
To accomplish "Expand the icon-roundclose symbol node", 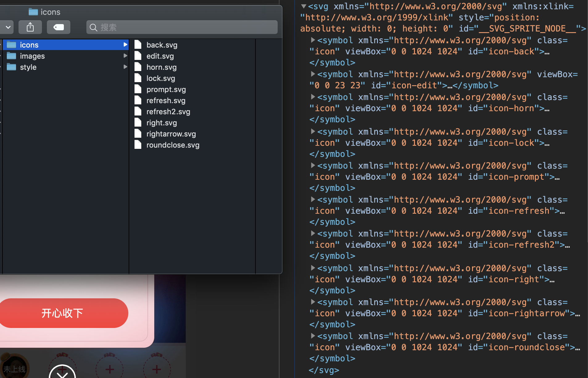I will point(313,336).
